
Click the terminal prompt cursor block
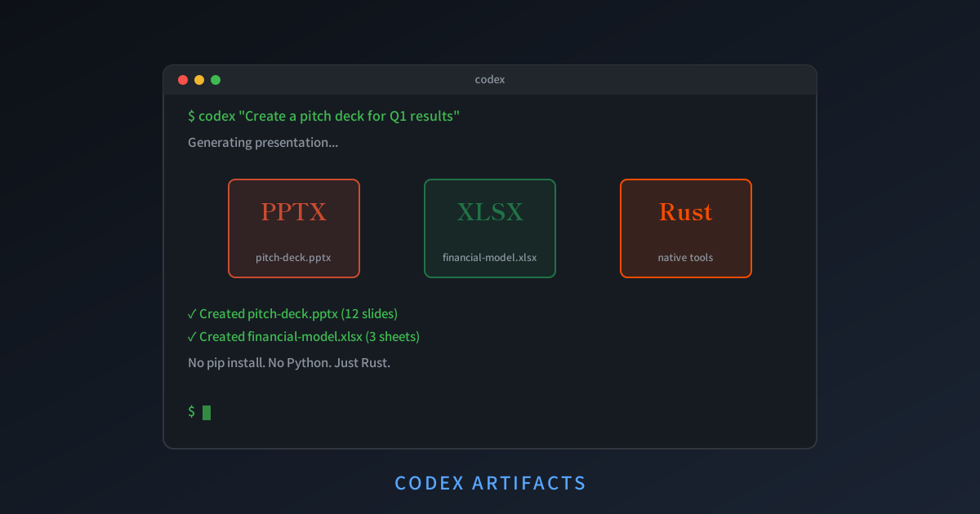(x=207, y=413)
